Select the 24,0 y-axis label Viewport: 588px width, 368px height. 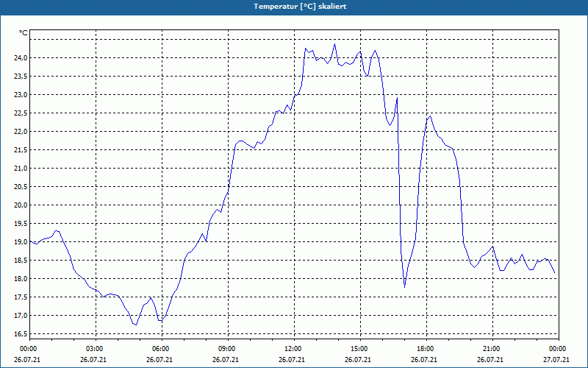click(x=21, y=58)
